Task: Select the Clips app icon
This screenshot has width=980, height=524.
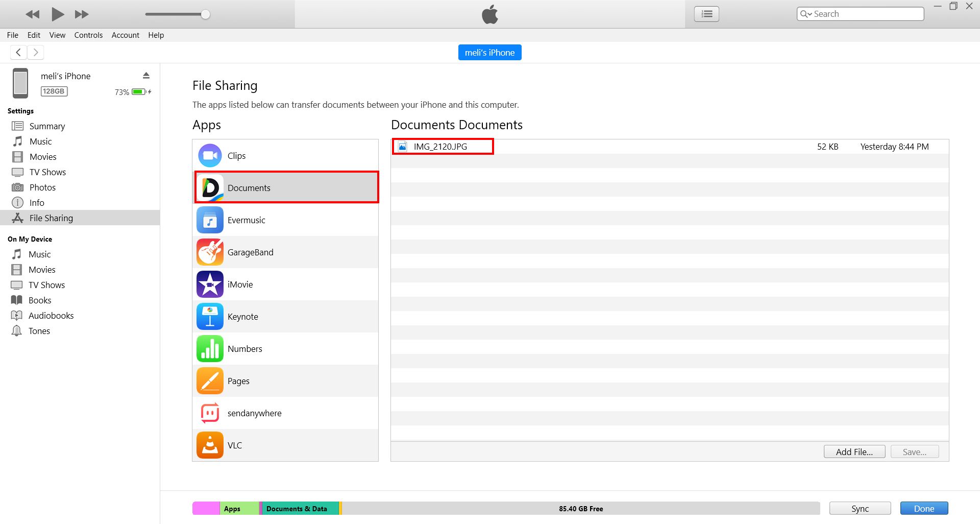Action: tap(210, 156)
